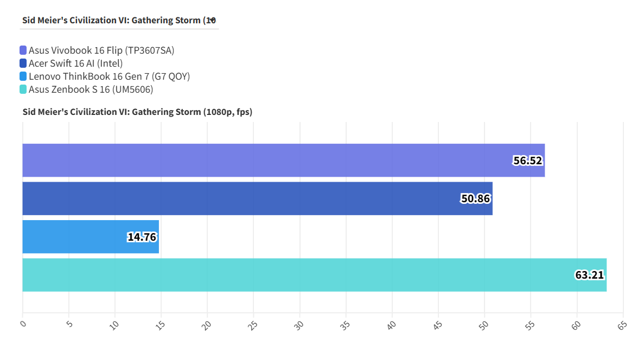Image resolution: width=644 pixels, height=341 pixels.
Task: Click the purple Asus Vivobook legend swatch
Action: point(23,50)
